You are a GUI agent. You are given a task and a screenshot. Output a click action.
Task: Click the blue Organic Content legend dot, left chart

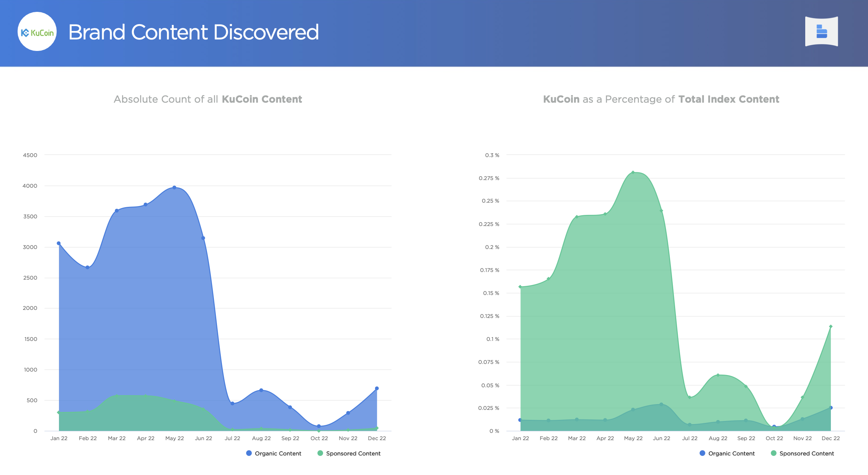coord(249,453)
